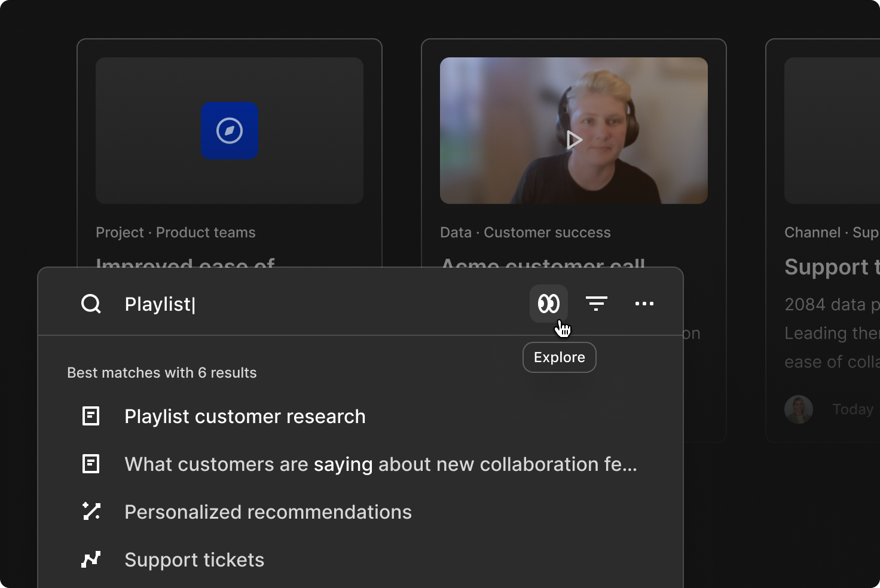Click the document icon beside the collaboration result
The image size is (880, 588).
90,464
